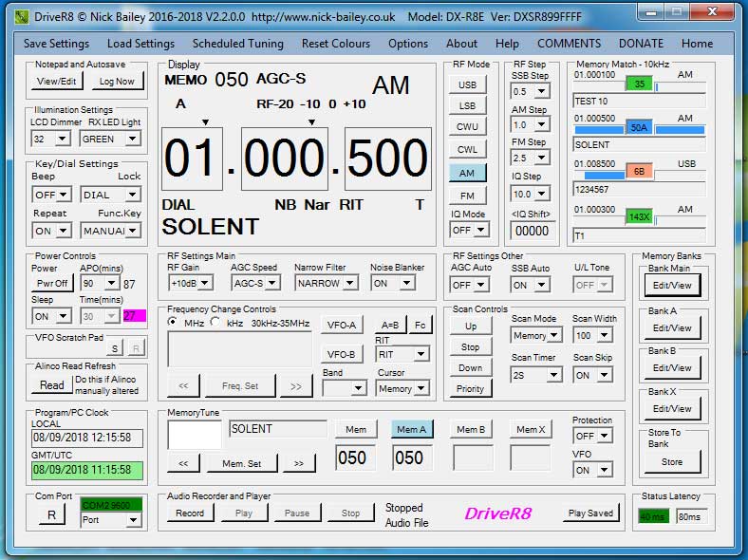748x560 pixels.
Task: Expand the Narrow Filter dropdown
Action: coord(349,283)
